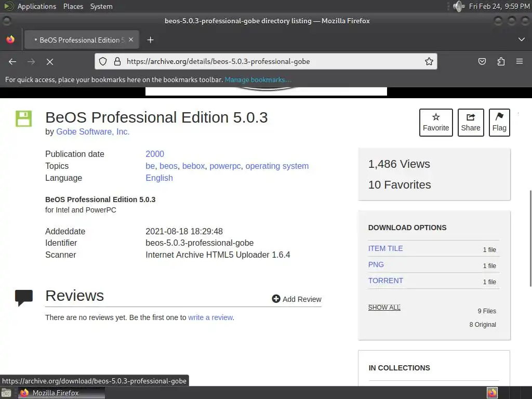Image resolution: width=532 pixels, height=399 pixels.
Task: Save page to Pocket
Action: 482,61
